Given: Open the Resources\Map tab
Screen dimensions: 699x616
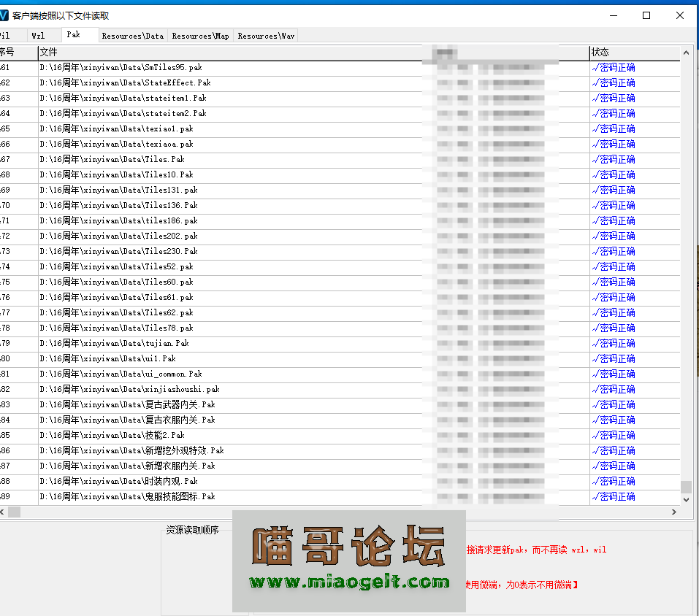Looking at the screenshot, I should [x=200, y=34].
